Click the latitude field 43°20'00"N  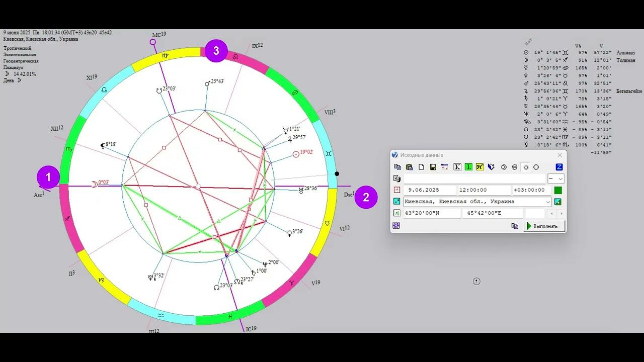point(432,213)
